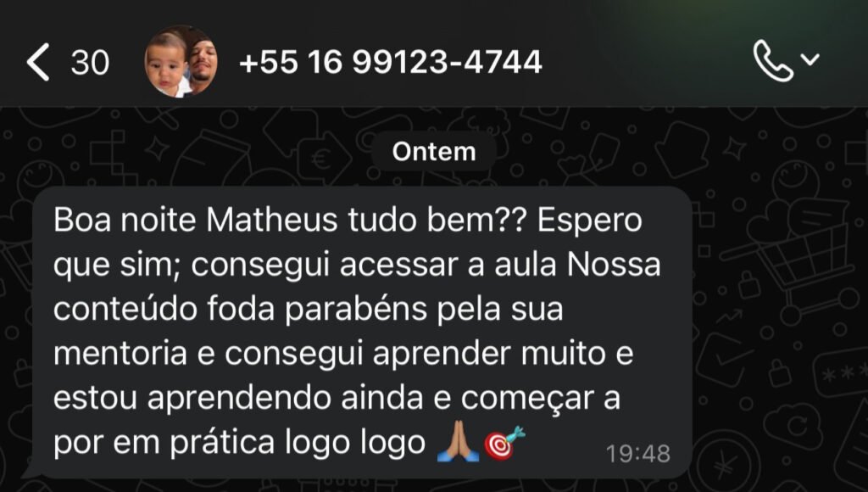Click the word parabéns in the message

coord(356,309)
